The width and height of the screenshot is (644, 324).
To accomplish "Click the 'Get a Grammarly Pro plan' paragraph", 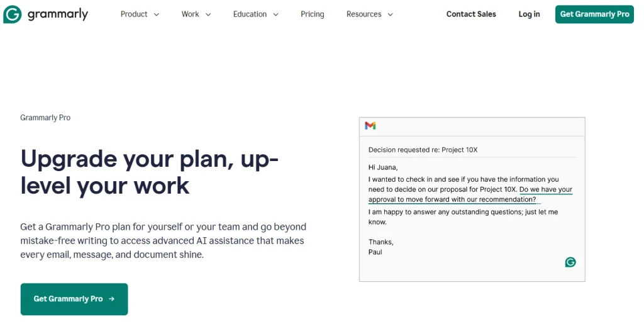I will [x=163, y=240].
